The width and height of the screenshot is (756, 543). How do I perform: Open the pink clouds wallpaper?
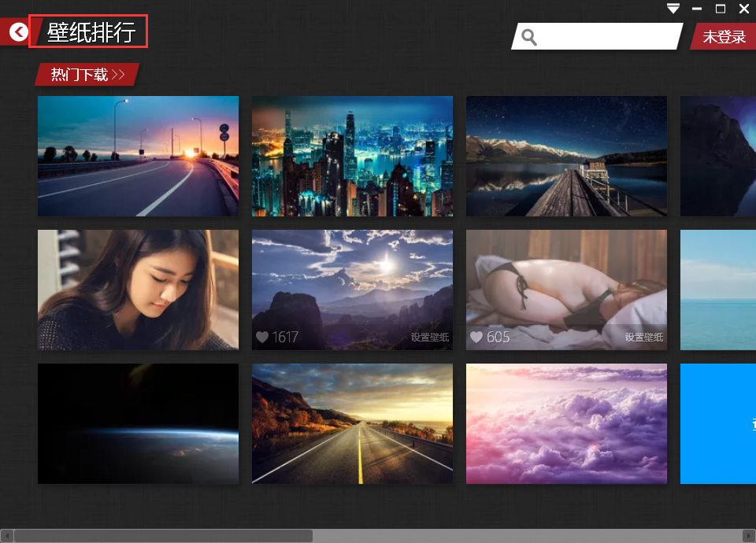pos(566,423)
